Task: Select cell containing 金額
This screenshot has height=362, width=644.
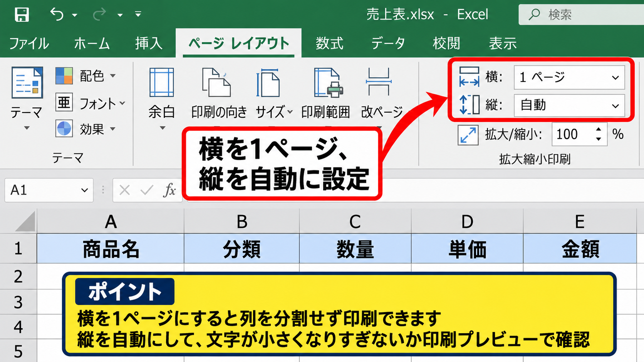Action: (580, 249)
